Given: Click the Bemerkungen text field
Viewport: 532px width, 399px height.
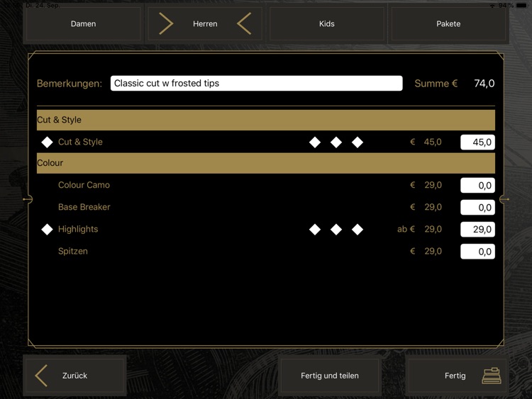Looking at the screenshot, I should (x=257, y=84).
